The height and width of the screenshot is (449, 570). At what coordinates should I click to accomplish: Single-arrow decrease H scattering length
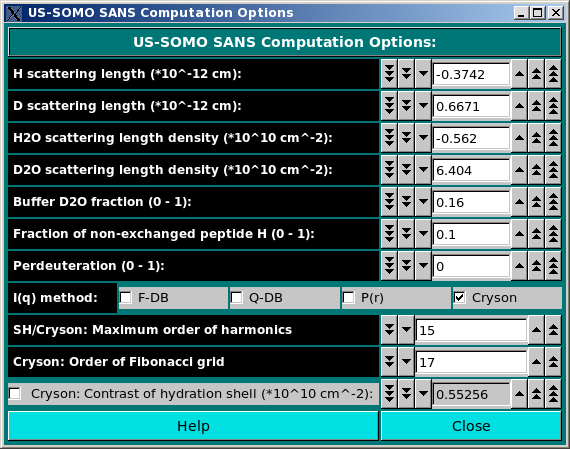[423, 74]
